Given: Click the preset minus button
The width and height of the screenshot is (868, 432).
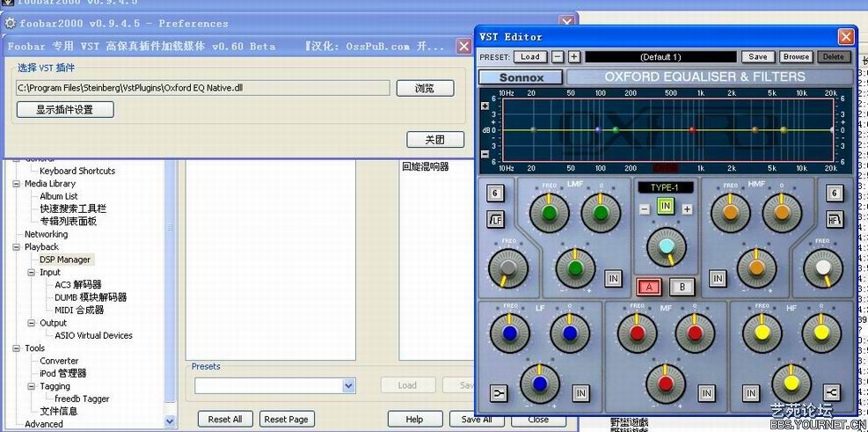Looking at the screenshot, I should click(x=558, y=56).
